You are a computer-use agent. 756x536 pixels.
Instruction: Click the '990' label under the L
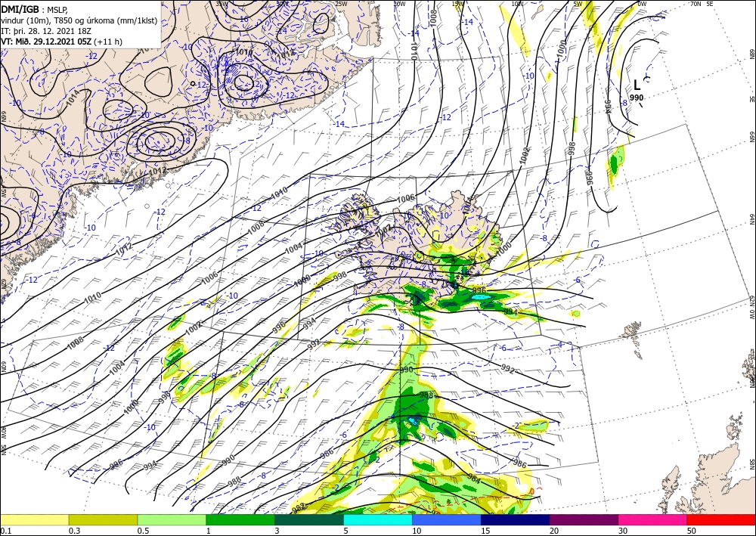pyautogui.click(x=637, y=98)
